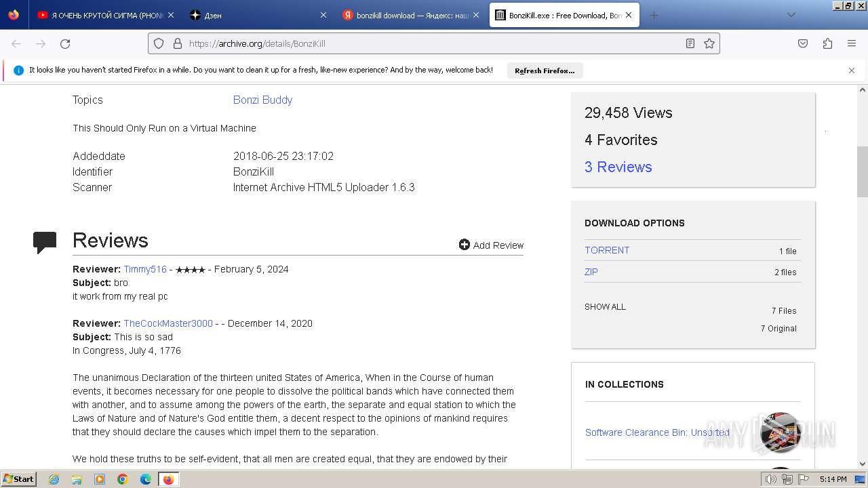868x488 pixels.
Task: Add a new review
Action: pos(491,245)
